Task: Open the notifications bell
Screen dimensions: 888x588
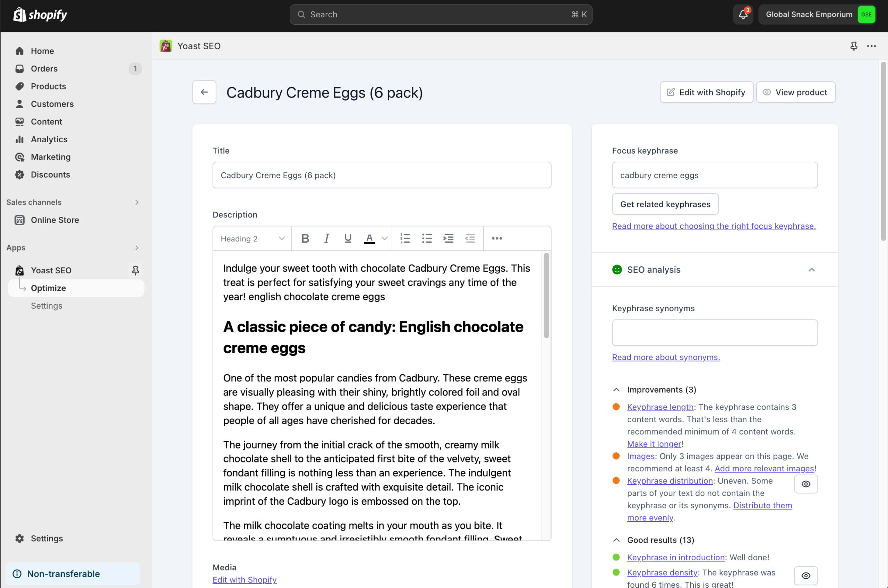Action: coord(743,15)
